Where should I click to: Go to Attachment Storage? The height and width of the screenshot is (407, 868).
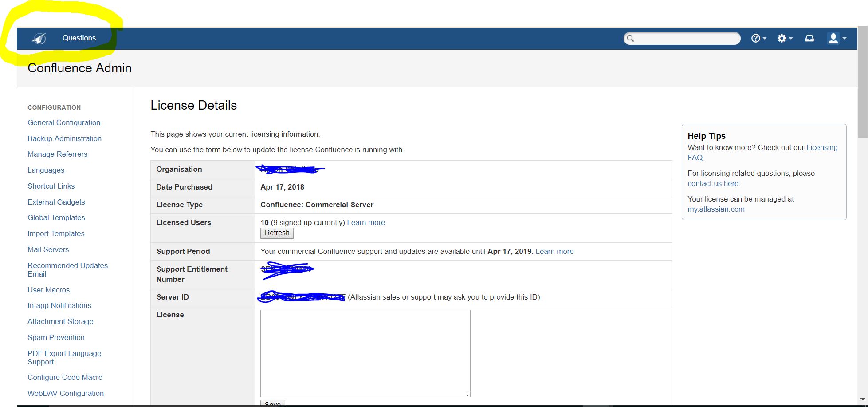[x=60, y=321]
